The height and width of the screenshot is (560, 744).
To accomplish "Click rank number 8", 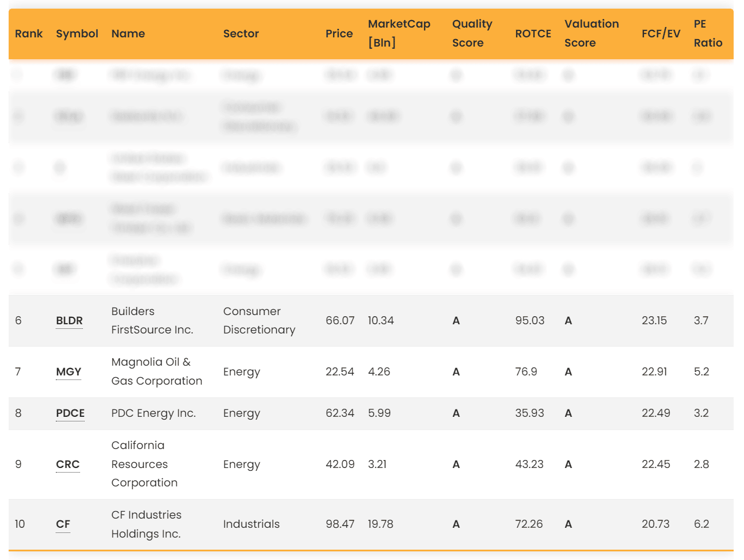I will [x=18, y=413].
